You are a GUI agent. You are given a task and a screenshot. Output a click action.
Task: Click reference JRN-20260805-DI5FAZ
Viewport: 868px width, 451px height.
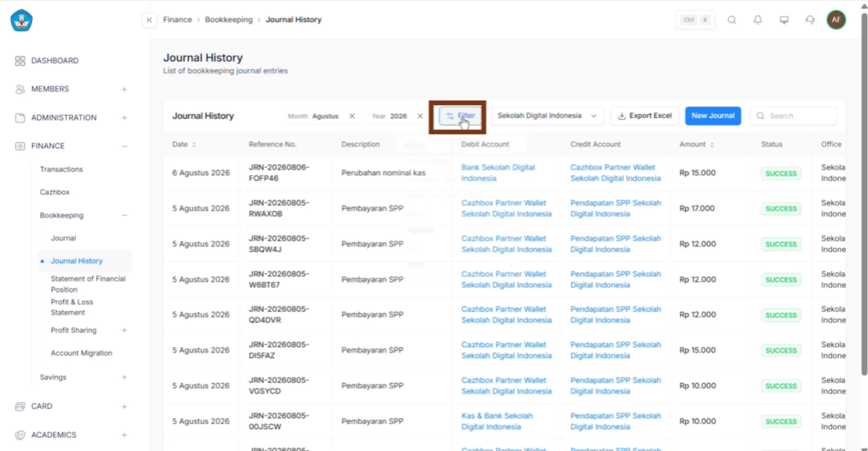(279, 350)
